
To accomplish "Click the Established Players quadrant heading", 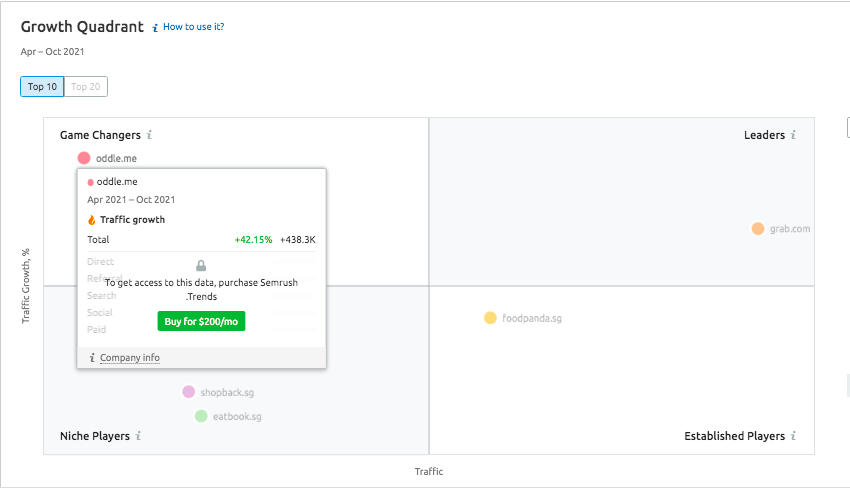I will click(735, 436).
